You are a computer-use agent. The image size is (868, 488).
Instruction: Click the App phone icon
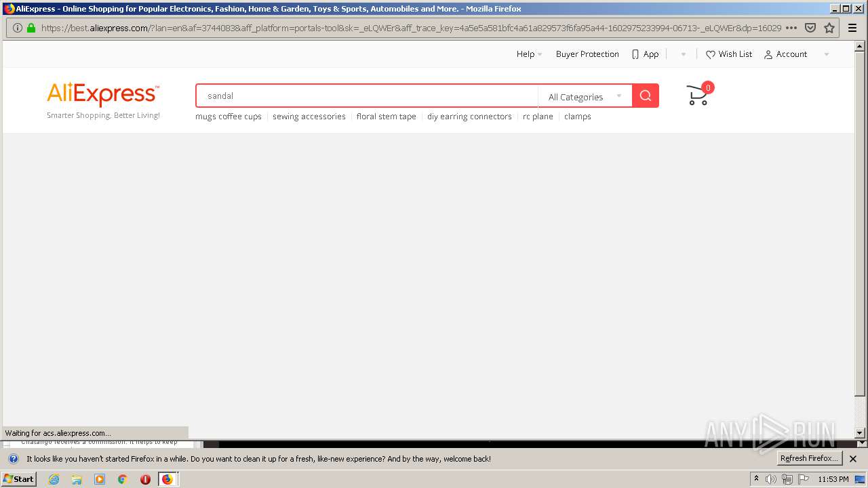click(635, 54)
